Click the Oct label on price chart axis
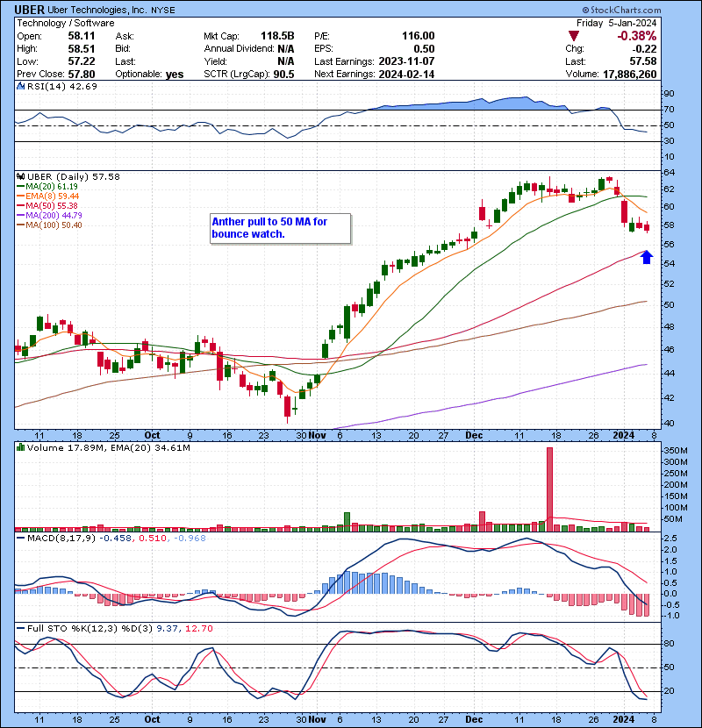702x728 pixels. (x=152, y=436)
